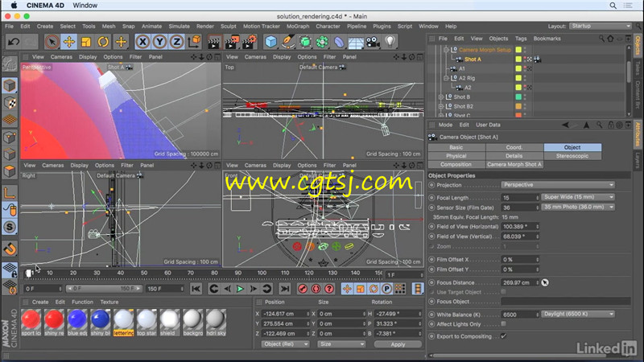Open the Layout Startup dropdown
The height and width of the screenshot is (362, 644).
tap(600, 26)
